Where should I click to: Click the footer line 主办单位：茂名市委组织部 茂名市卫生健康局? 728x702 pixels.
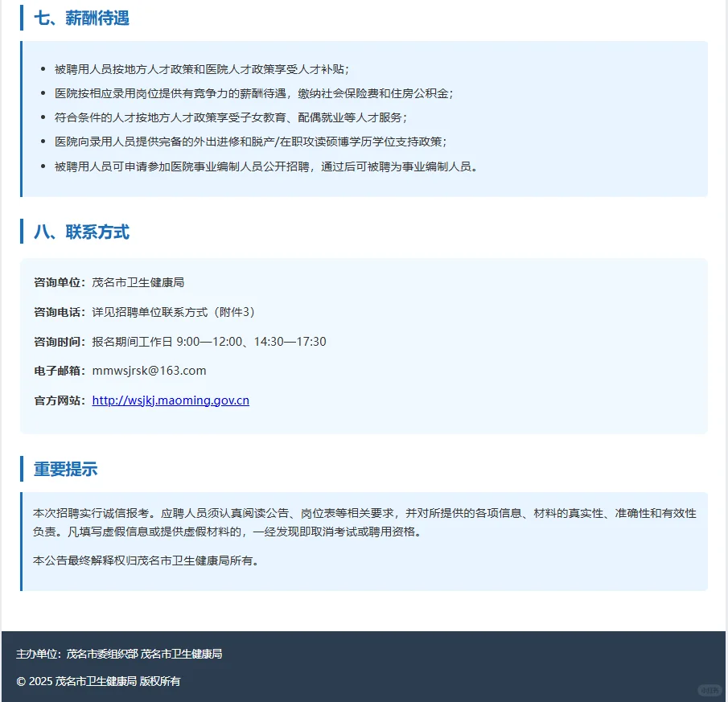click(x=119, y=654)
